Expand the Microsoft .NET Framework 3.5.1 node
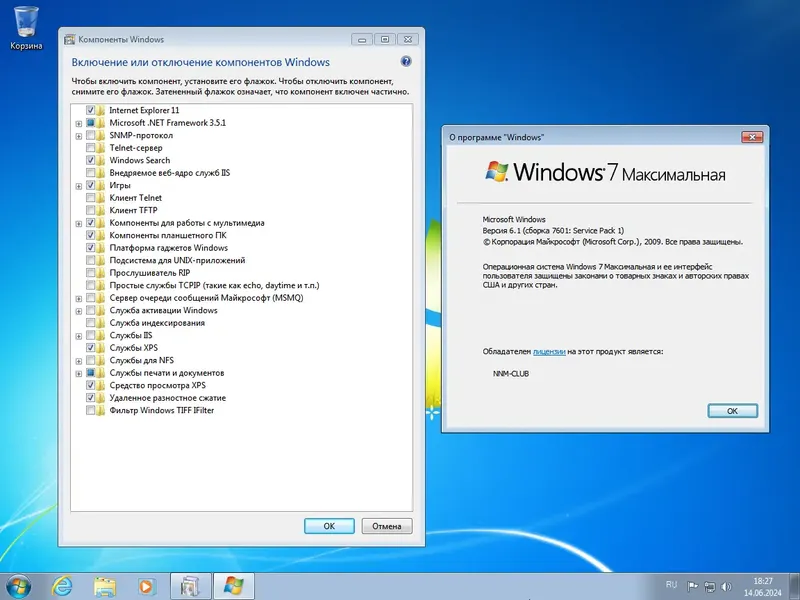800x600 pixels. point(77,121)
